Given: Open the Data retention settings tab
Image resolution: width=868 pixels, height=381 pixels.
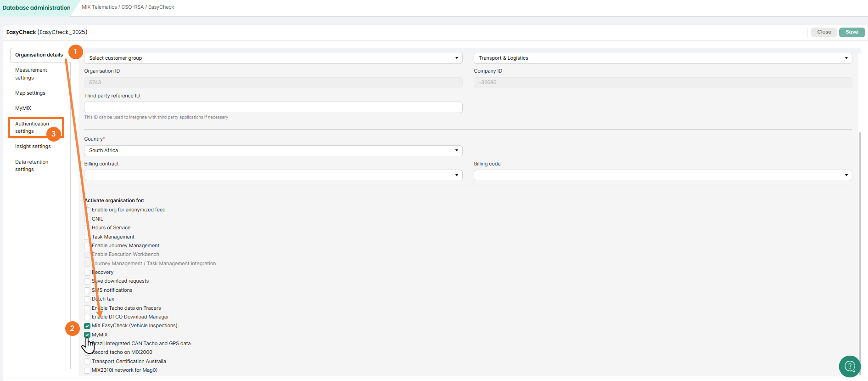Looking at the screenshot, I should point(32,165).
